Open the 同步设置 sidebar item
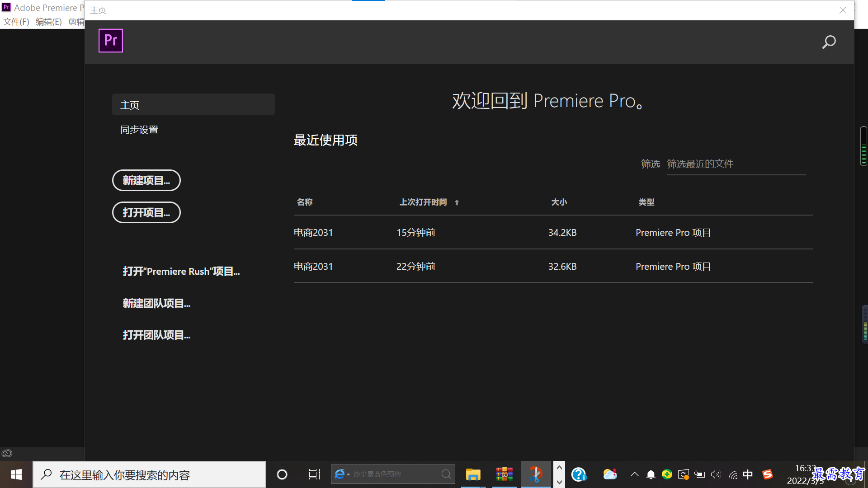The height and width of the screenshot is (488, 868). (139, 130)
